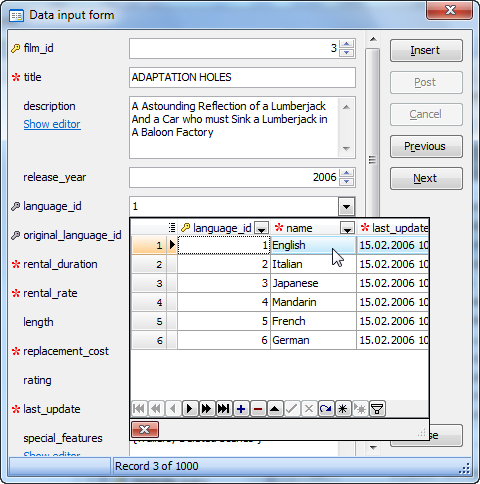Click the title input field
480x484 pixels.
click(x=242, y=77)
